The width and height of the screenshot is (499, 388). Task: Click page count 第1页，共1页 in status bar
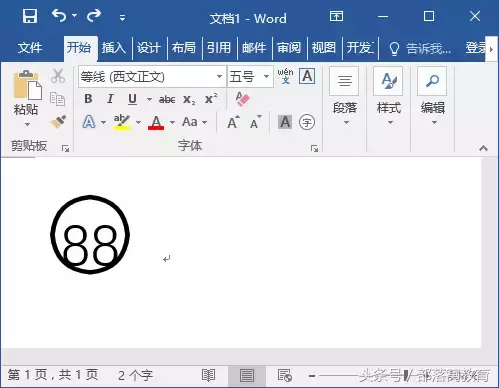(x=53, y=375)
